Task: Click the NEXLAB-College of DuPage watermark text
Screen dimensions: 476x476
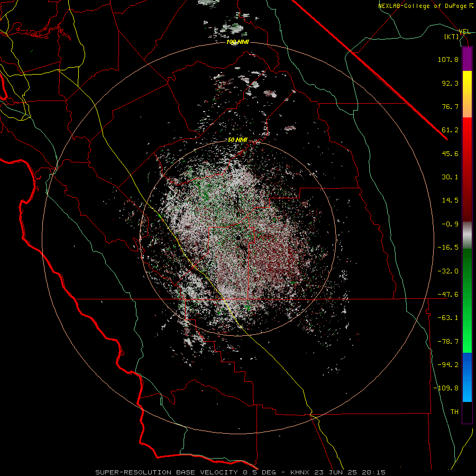Action: (426, 6)
